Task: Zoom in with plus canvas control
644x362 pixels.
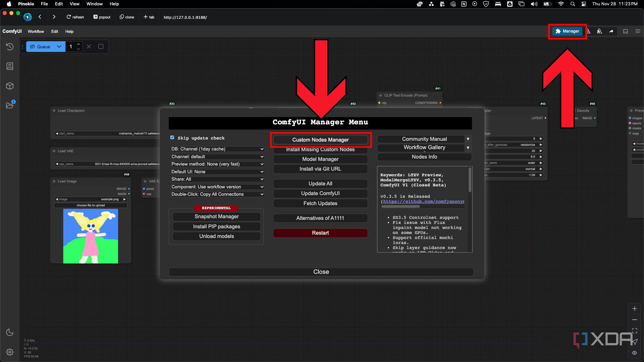Action: pos(635,309)
